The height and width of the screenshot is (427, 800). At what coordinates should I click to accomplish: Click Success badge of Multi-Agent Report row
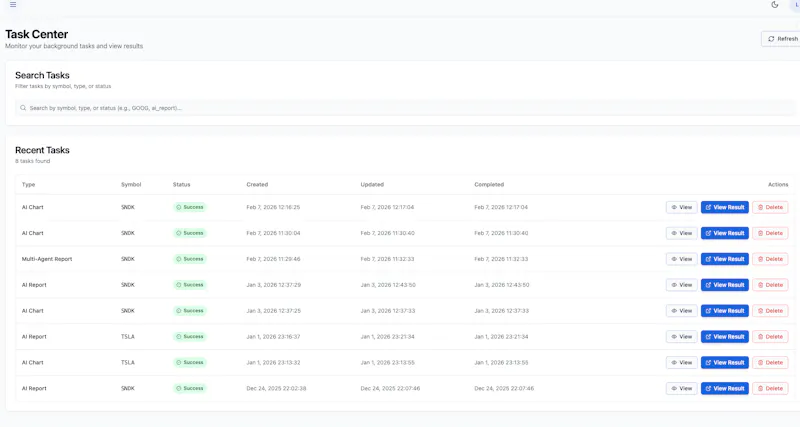click(x=190, y=259)
